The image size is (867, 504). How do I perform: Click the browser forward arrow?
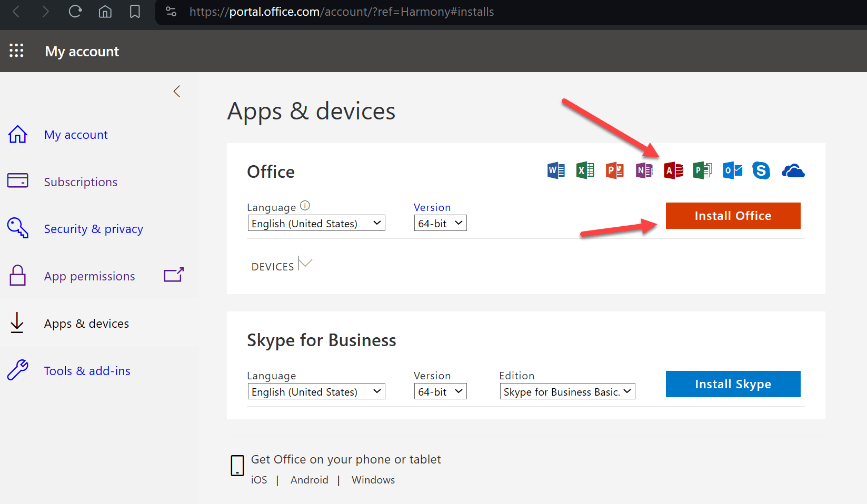point(45,12)
